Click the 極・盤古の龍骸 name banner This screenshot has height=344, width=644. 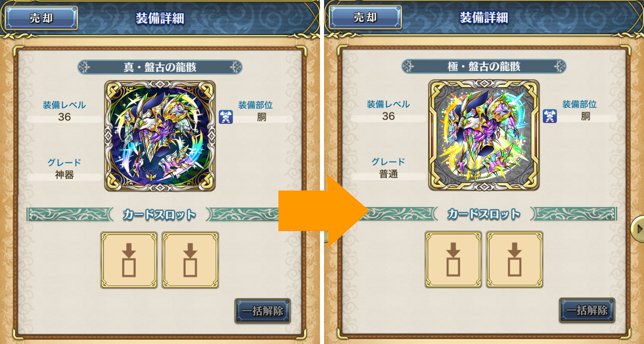coord(484,66)
